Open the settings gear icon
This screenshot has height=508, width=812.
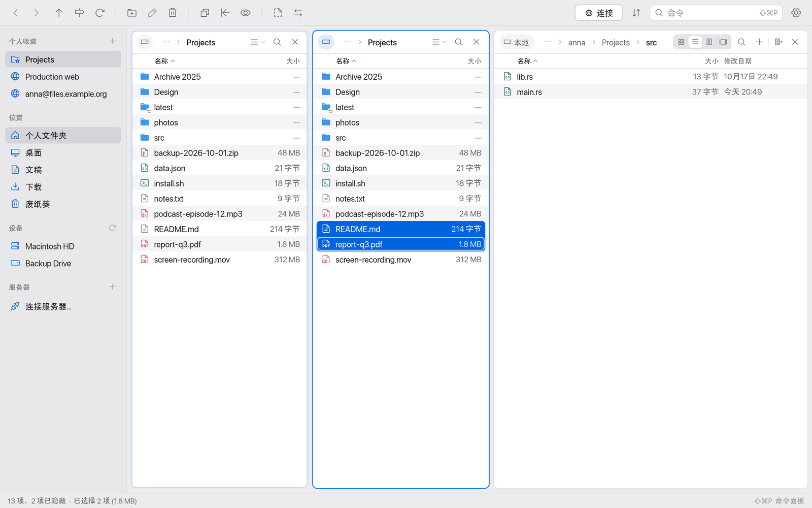click(x=796, y=13)
